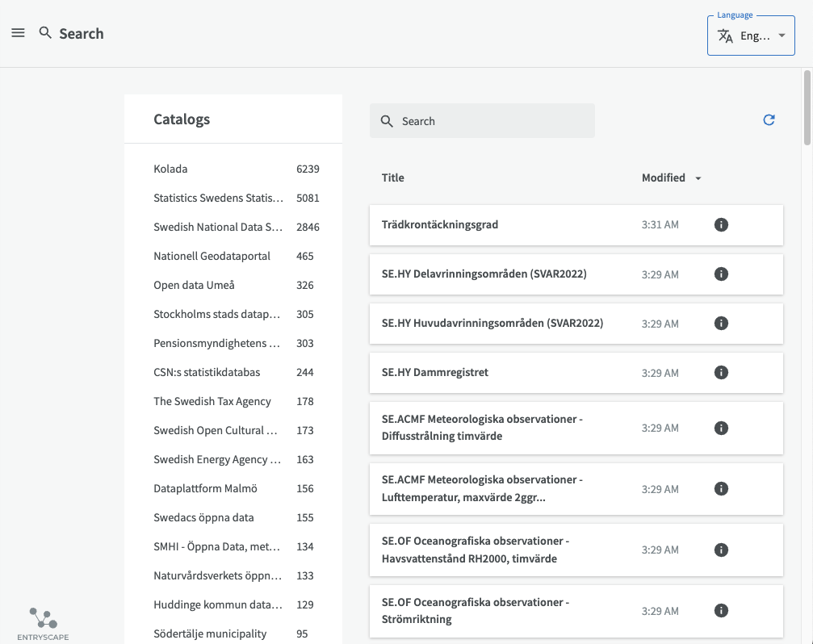Viewport: 813px width, 644px height.
Task: Open the Trädkrontäckningsgrad dataset row
Action: click(576, 225)
